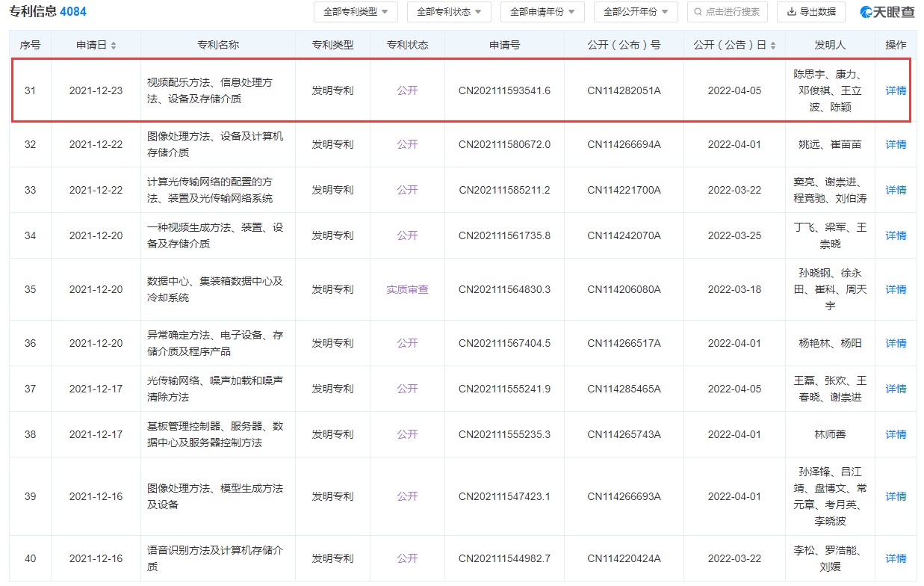924x586 pixels.
Task: Click application number CN202111580672.0
Action: pos(504,144)
